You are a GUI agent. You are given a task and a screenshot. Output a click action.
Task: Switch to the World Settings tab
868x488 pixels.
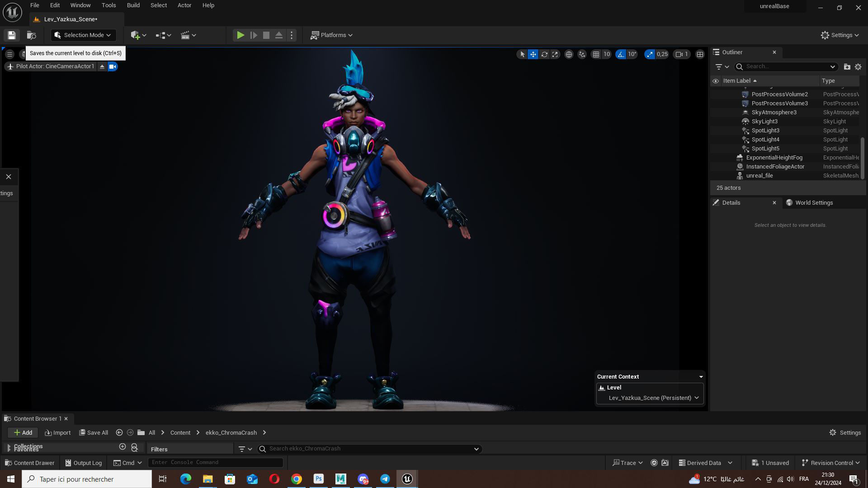coord(814,203)
